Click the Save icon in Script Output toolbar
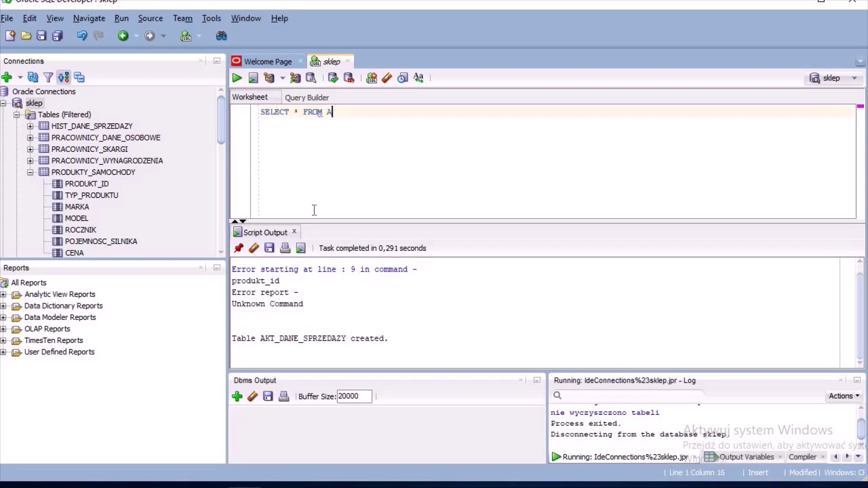Image resolution: width=868 pixels, height=488 pixels. click(x=269, y=248)
